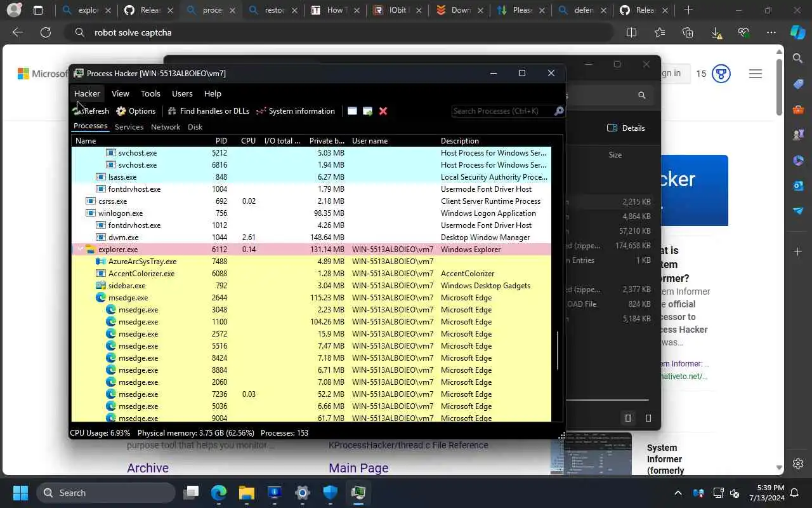
Task: Open Edge favorites star icon
Action: coord(660,33)
